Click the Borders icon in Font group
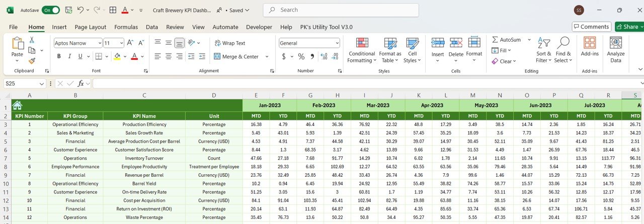Screen dimensions: 644x224 tap(99, 56)
